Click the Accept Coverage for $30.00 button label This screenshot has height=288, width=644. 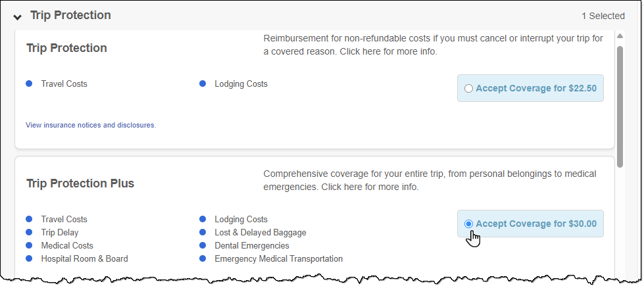(536, 224)
